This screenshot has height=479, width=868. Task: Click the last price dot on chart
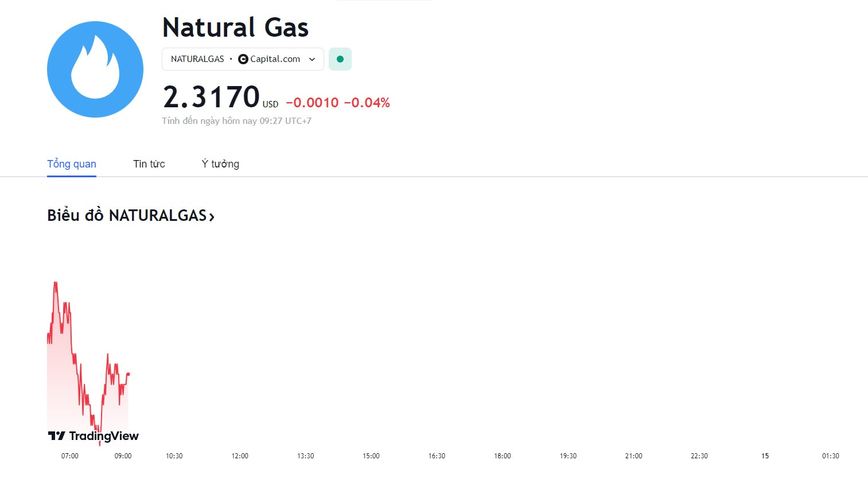point(128,374)
